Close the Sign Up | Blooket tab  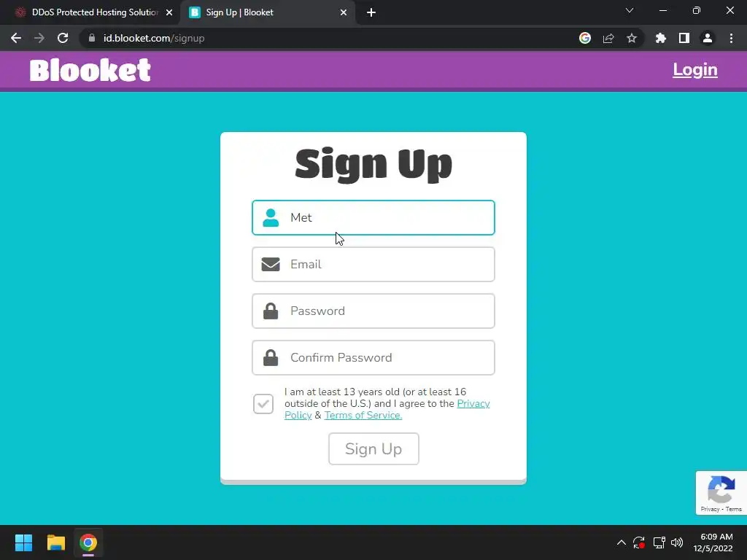click(344, 12)
